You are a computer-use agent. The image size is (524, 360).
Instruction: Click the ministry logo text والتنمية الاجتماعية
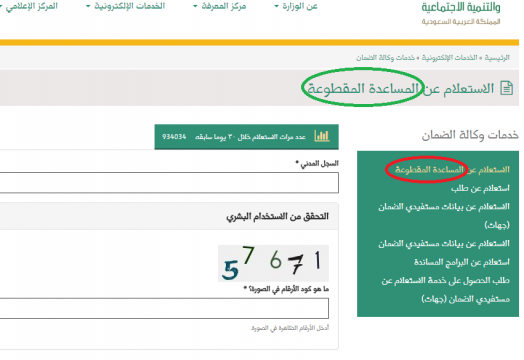(461, 7)
